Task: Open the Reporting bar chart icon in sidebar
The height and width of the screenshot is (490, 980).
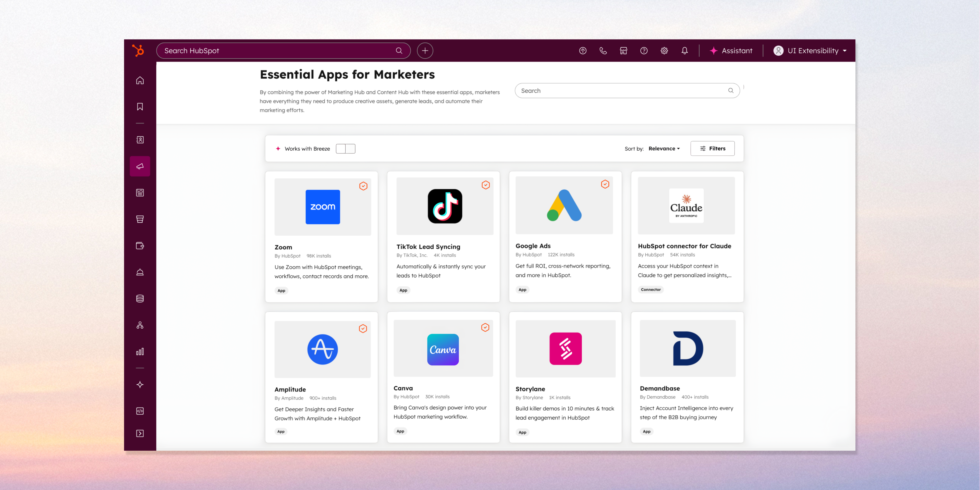Action: point(140,351)
